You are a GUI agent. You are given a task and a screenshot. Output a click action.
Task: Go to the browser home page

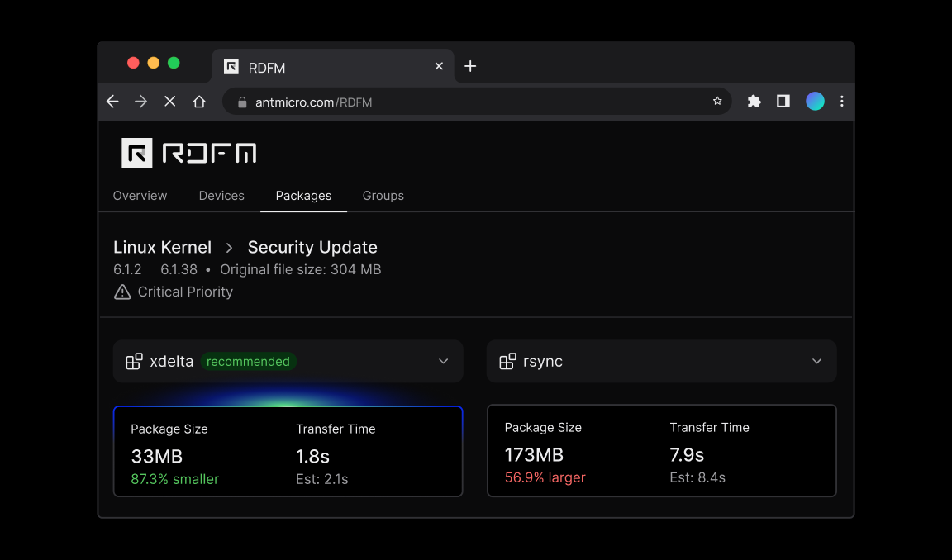pos(199,102)
